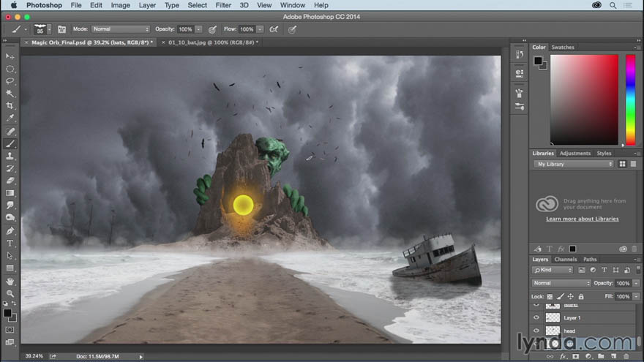Screen dimensions: 644x362
Task: Select the Sponge tool below Smudge
Action: (10, 217)
